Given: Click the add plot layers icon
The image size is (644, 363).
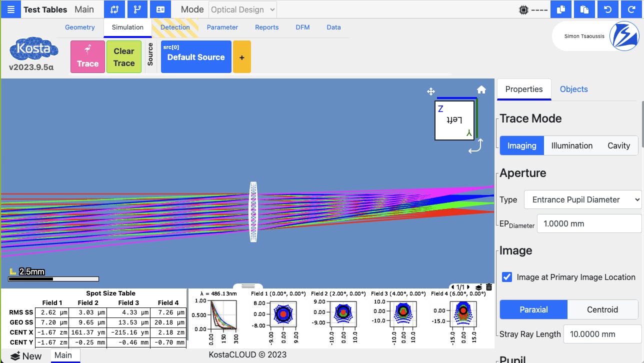Looking at the screenshot, I should click(478, 287).
